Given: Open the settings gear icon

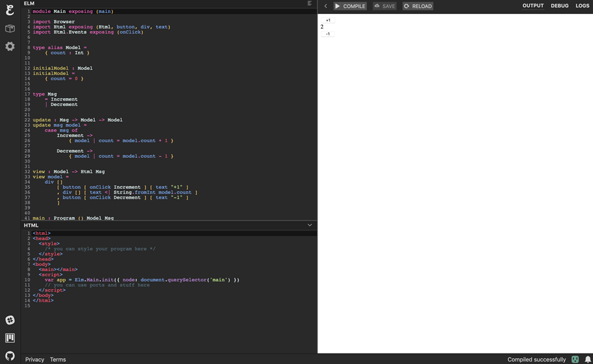Looking at the screenshot, I should point(10,46).
